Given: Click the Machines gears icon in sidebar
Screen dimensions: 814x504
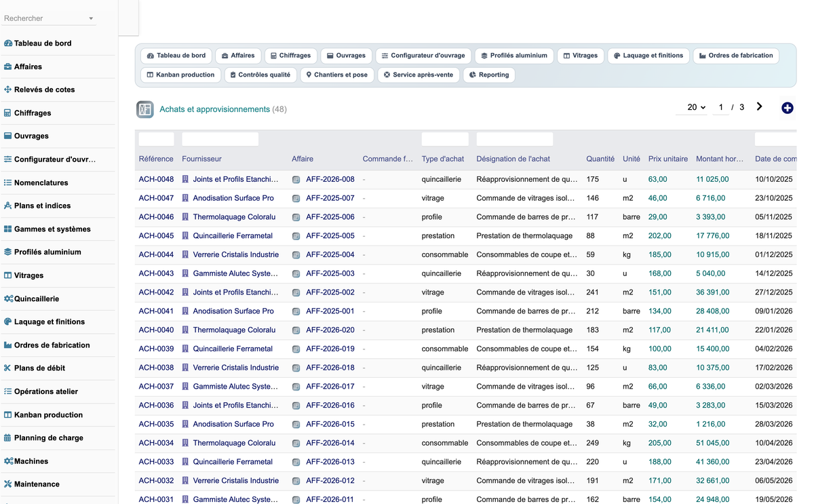Looking at the screenshot, I should 8,461.
